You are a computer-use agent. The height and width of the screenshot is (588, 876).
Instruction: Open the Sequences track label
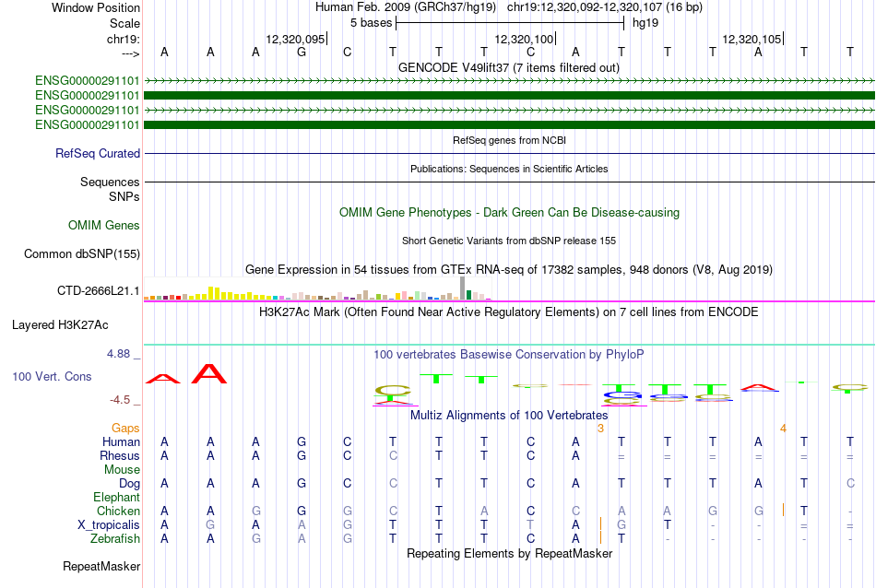tap(110, 182)
